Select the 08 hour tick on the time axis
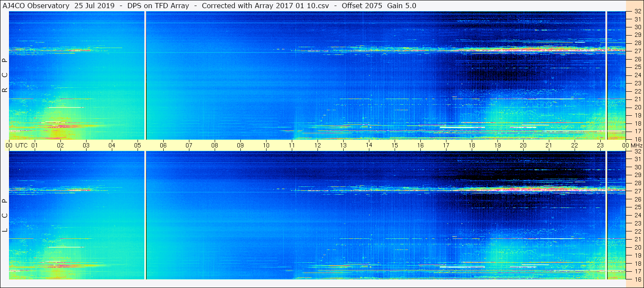The image size is (644, 288). coord(215,145)
